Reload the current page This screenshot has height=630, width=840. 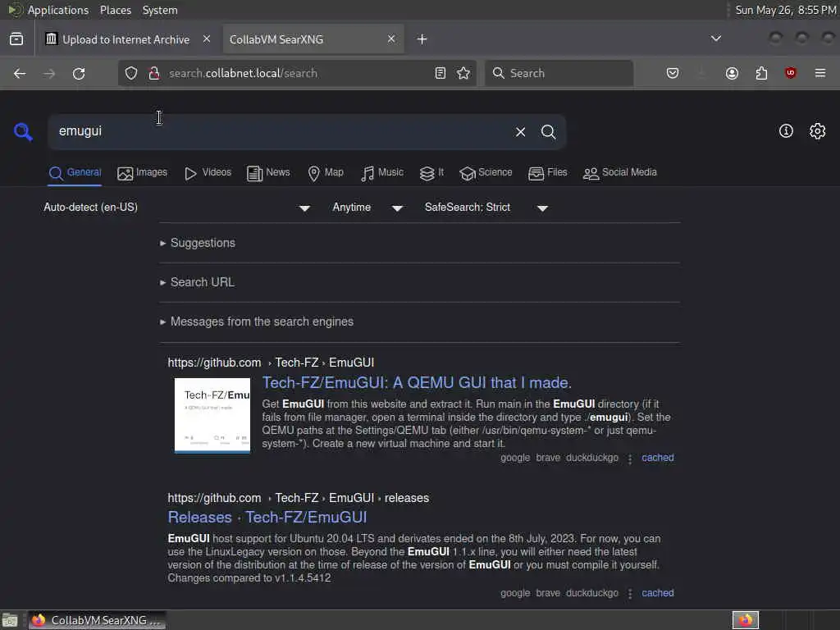pos(79,73)
